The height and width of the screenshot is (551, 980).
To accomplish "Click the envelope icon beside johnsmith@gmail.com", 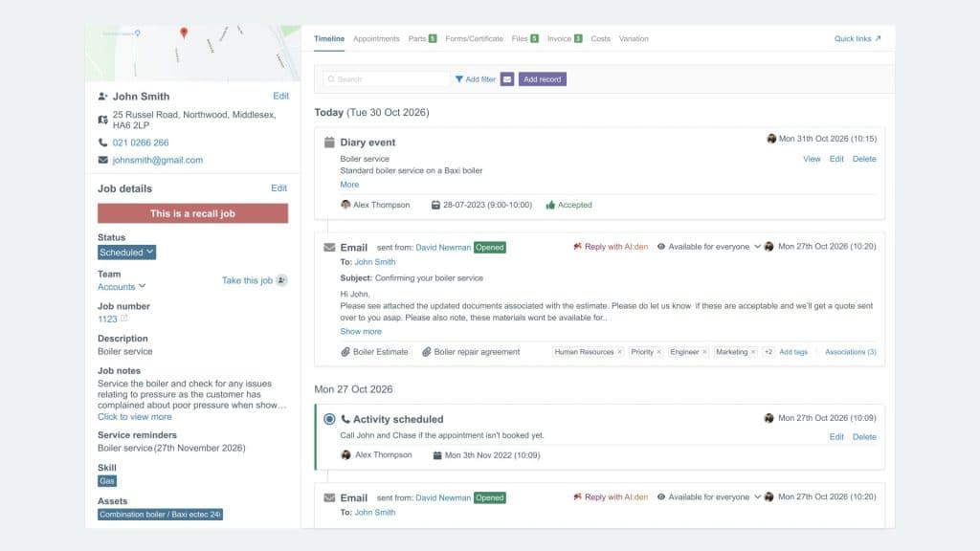I will (103, 160).
